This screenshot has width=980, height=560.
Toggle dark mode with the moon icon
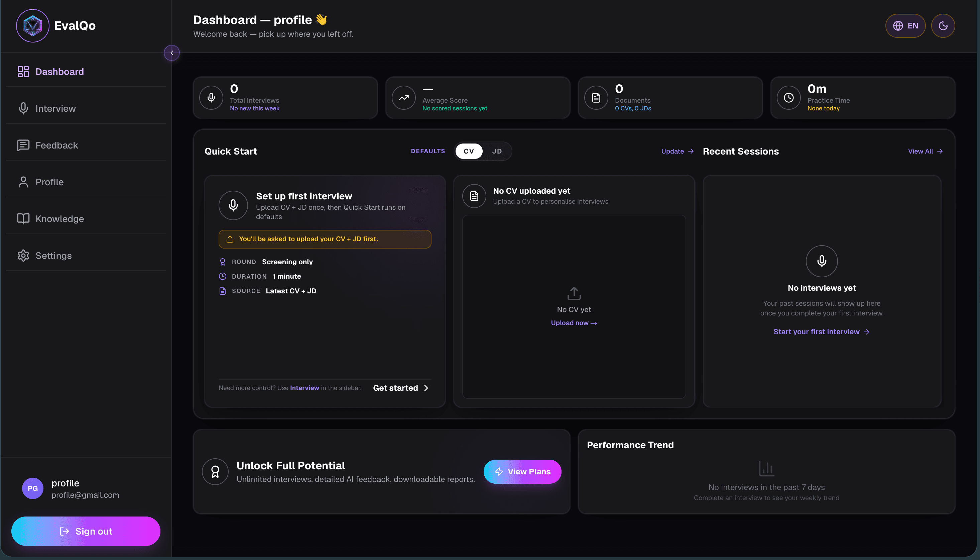(943, 26)
